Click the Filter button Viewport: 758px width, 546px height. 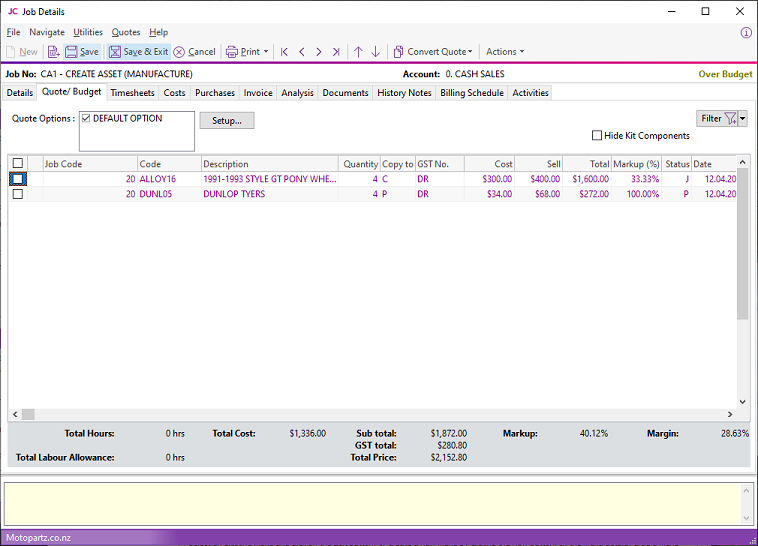coord(717,118)
